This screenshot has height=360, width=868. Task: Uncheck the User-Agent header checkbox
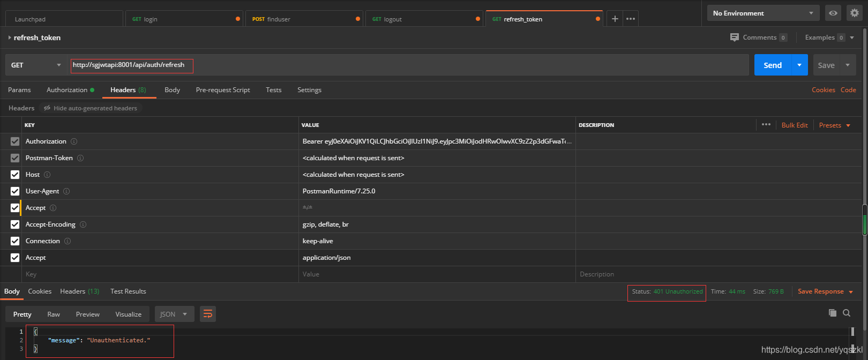[15, 191]
